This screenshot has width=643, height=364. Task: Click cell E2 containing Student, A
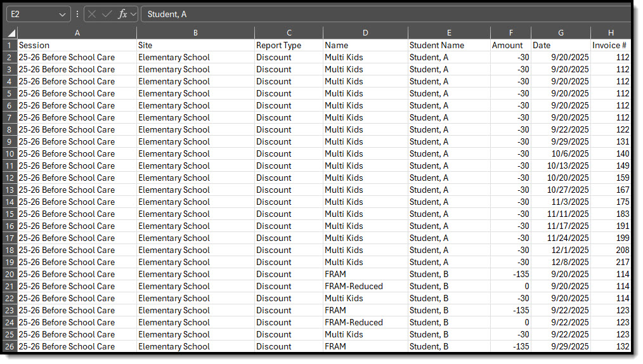(x=449, y=57)
